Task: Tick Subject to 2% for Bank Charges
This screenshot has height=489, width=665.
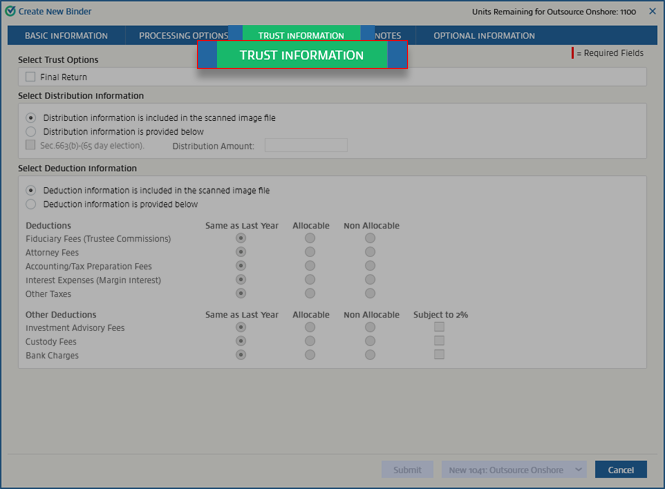Action: (x=439, y=355)
